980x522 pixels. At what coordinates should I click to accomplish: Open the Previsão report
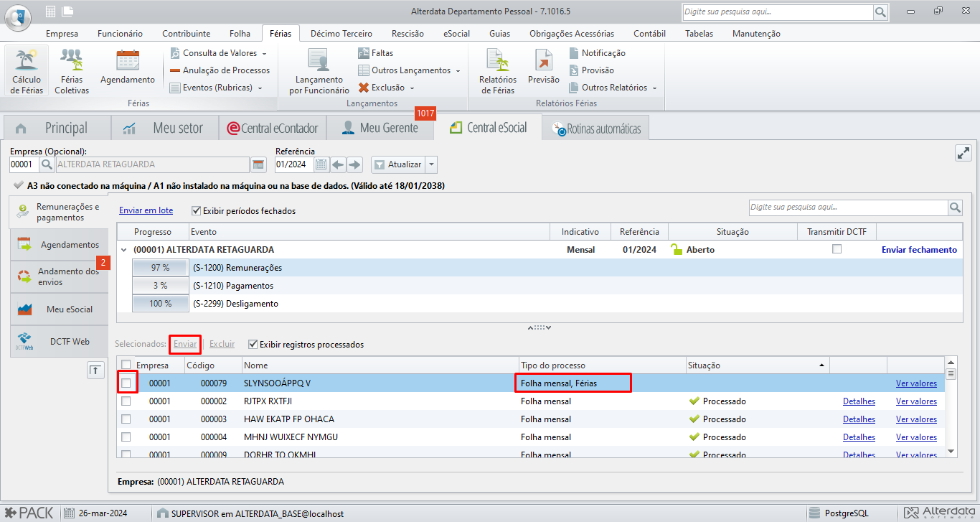543,67
